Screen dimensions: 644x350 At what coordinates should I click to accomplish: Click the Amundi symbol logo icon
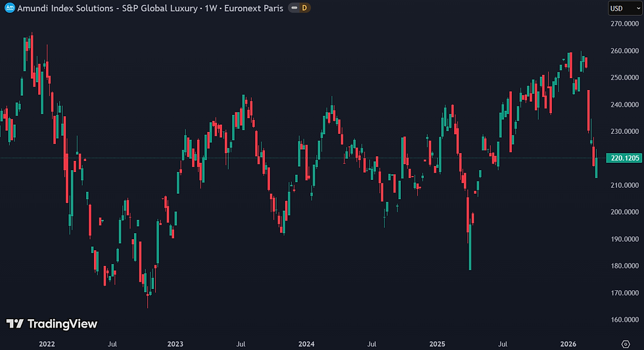coord(9,8)
